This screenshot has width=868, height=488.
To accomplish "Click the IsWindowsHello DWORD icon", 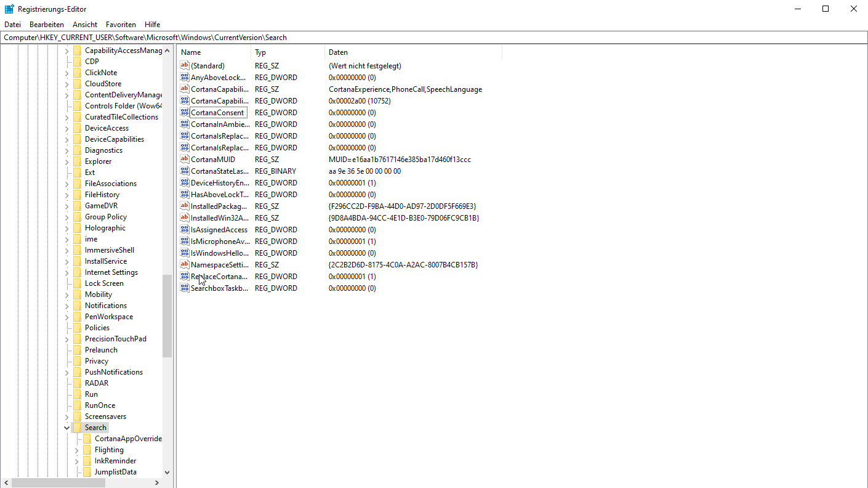I will point(185,253).
